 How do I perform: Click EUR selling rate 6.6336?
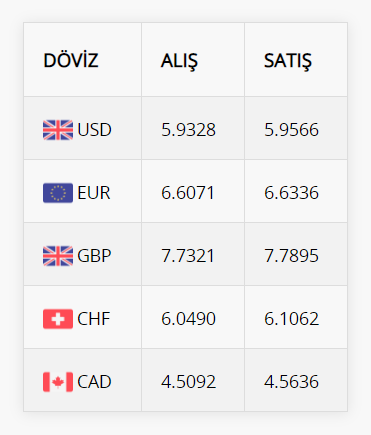click(x=292, y=193)
